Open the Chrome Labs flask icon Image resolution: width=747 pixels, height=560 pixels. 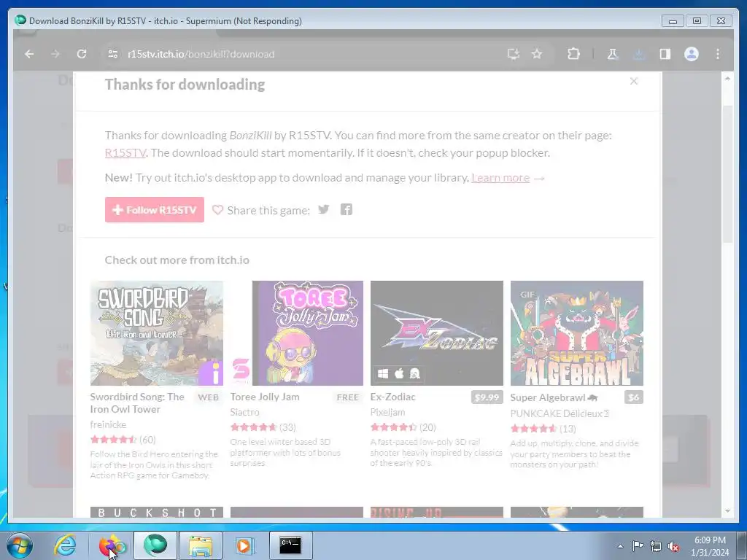tap(613, 54)
